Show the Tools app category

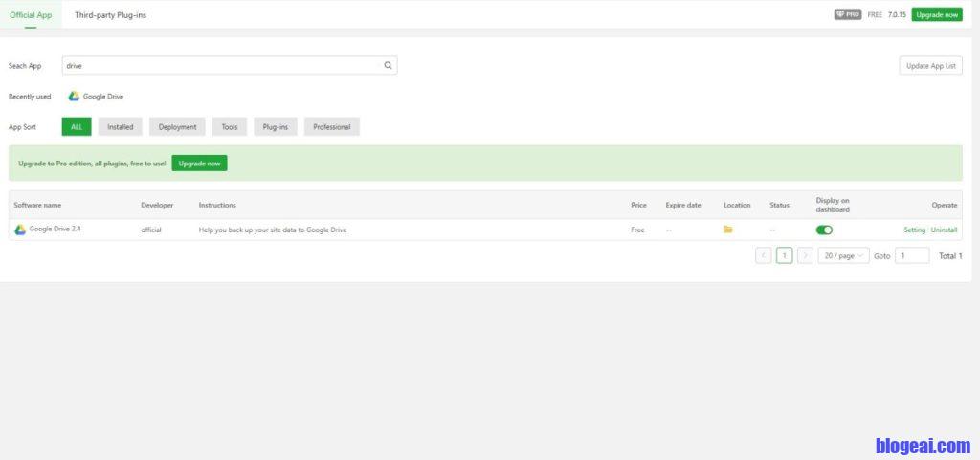230,126
